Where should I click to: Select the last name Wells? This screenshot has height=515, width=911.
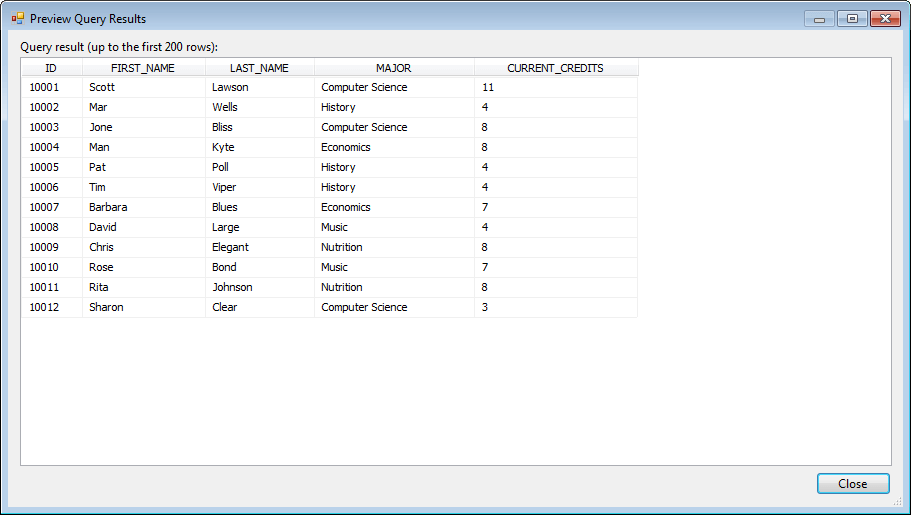coord(260,107)
